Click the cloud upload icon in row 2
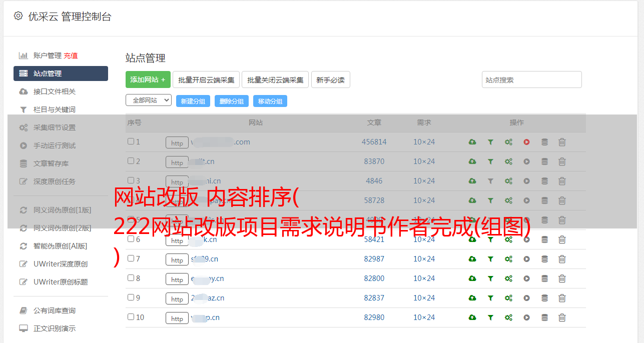 [x=472, y=161]
